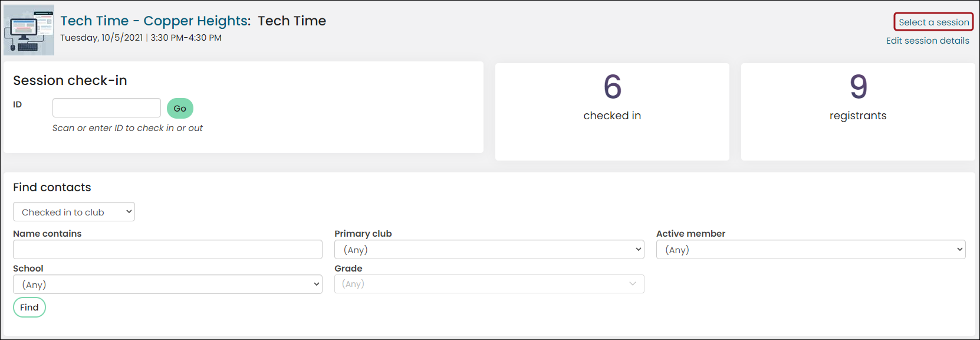Click the 6 checked in tile

tap(612, 112)
